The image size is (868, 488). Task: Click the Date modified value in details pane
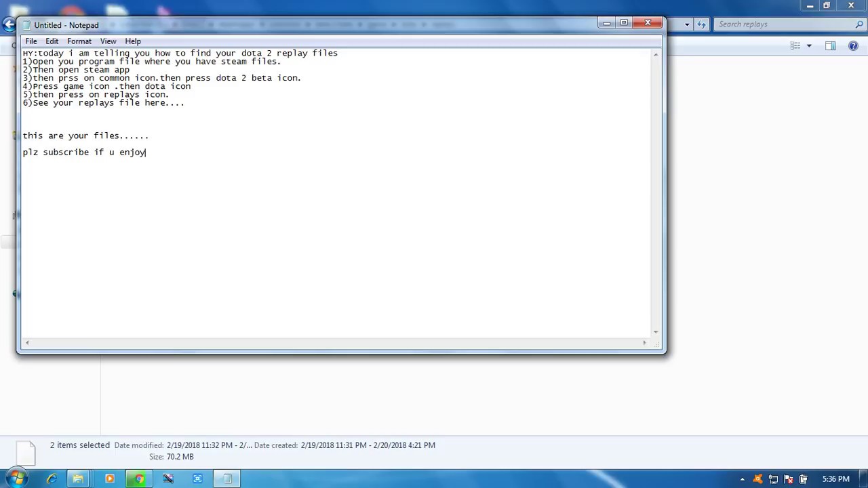pyautogui.click(x=209, y=445)
